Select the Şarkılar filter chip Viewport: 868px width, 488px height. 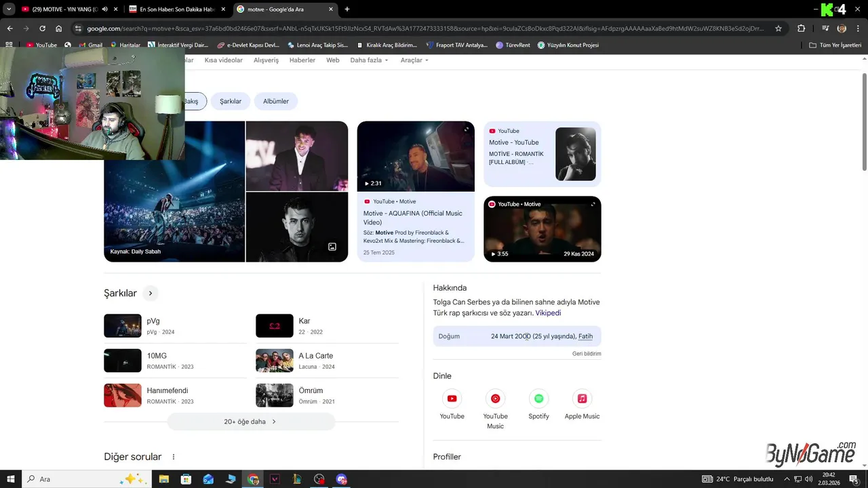point(231,101)
